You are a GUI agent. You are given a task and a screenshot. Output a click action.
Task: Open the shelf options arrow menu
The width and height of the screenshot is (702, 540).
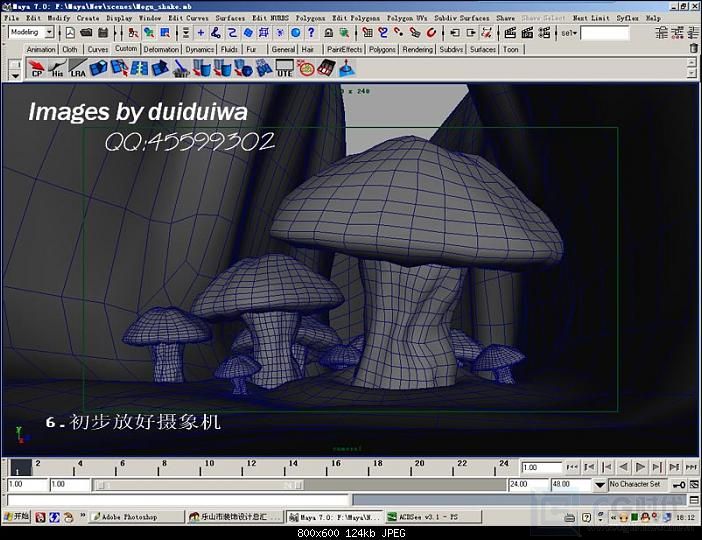(15, 75)
